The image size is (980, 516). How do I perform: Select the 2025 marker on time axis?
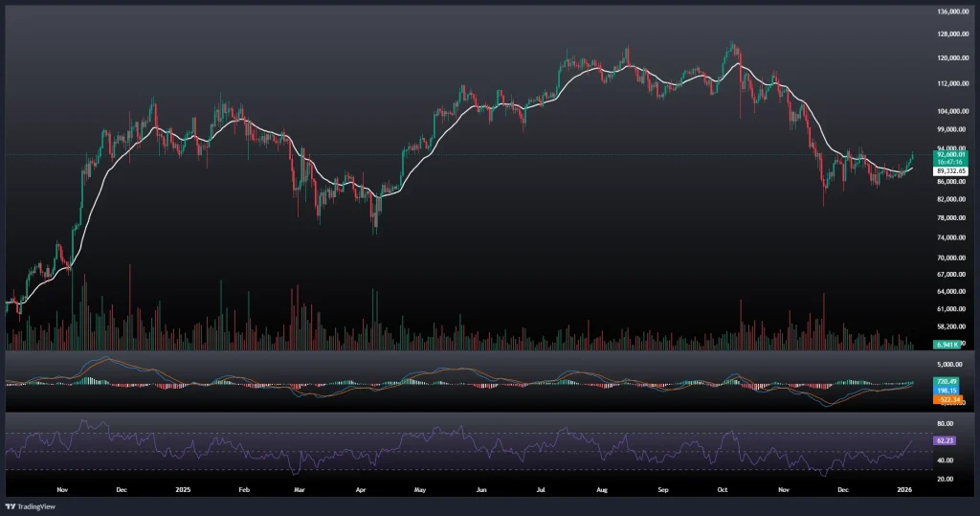click(x=183, y=487)
